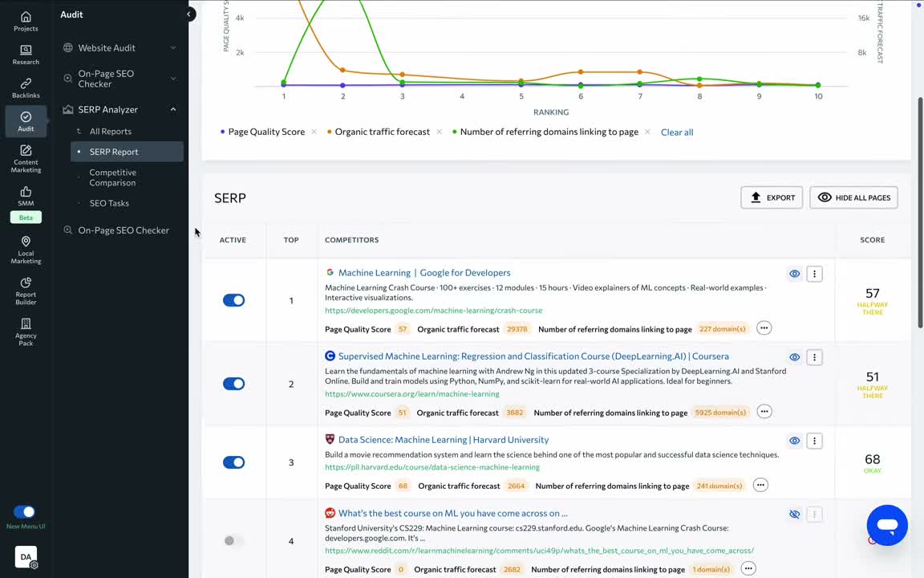Hide Coursera page with eye icon
The width and height of the screenshot is (924, 578).
(794, 356)
